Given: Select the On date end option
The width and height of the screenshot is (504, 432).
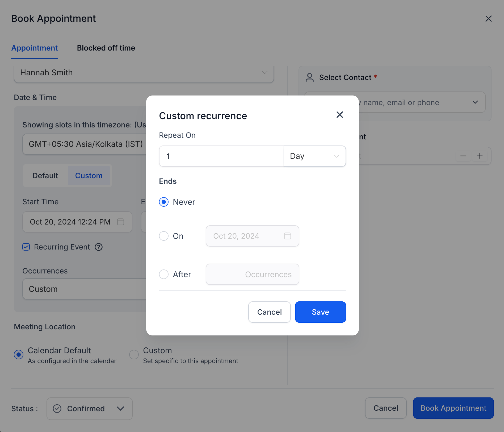Looking at the screenshot, I should click(x=164, y=236).
